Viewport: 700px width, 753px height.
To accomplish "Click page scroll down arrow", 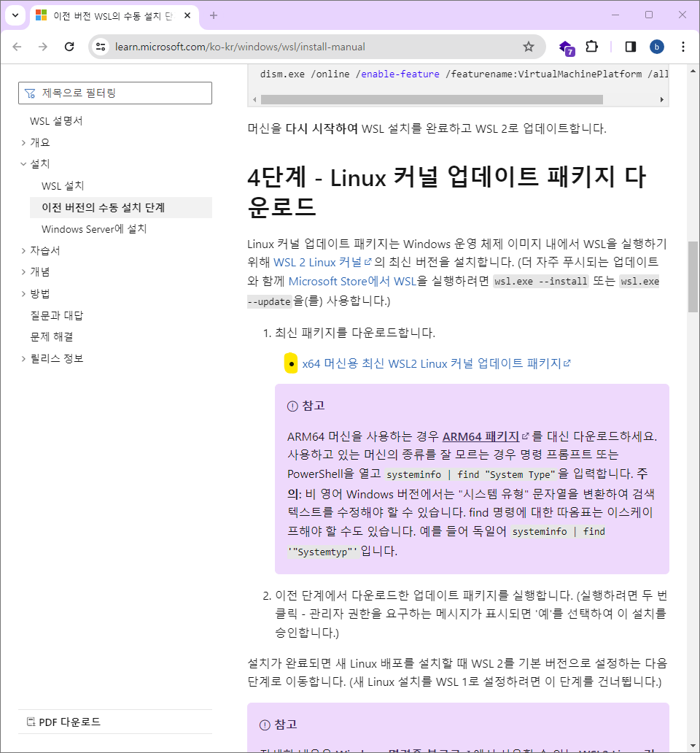I will tap(693, 746).
